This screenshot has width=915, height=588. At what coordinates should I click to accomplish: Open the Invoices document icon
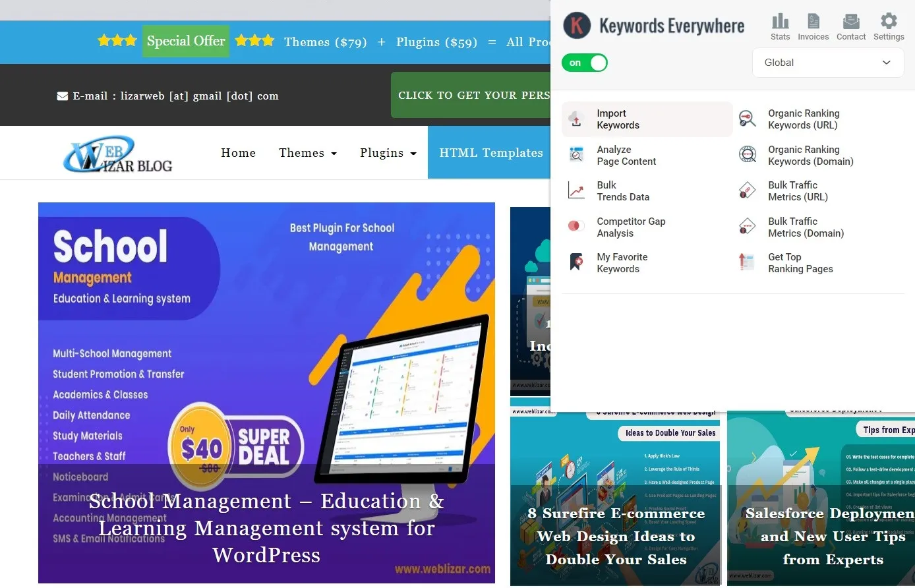[x=813, y=21]
